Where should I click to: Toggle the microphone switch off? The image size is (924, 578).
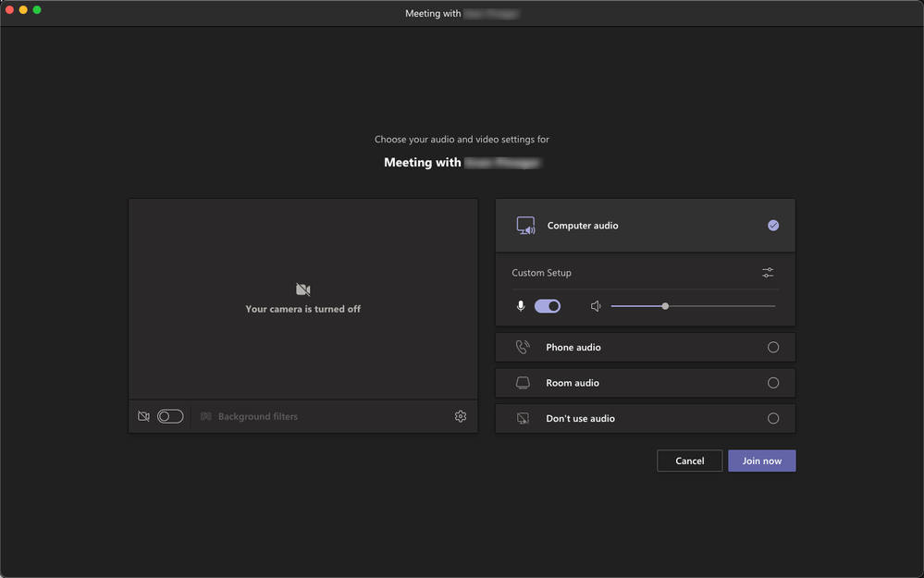pos(548,306)
